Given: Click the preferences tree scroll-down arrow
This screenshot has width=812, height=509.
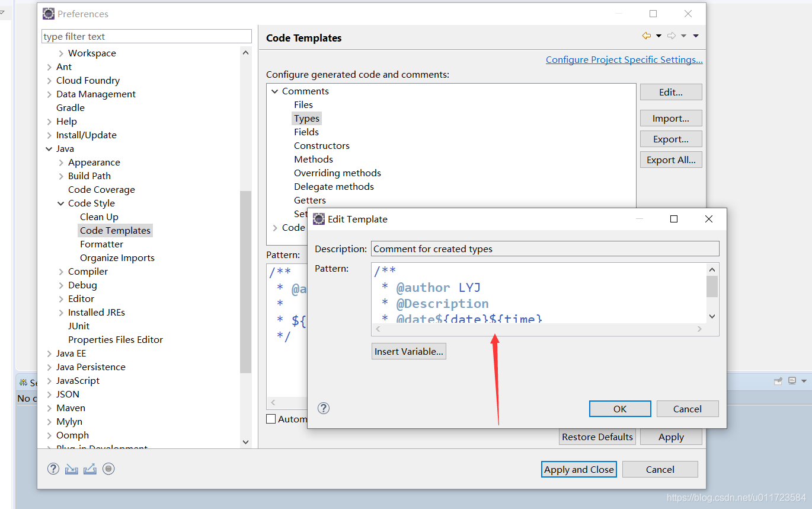Looking at the screenshot, I should pos(246,442).
